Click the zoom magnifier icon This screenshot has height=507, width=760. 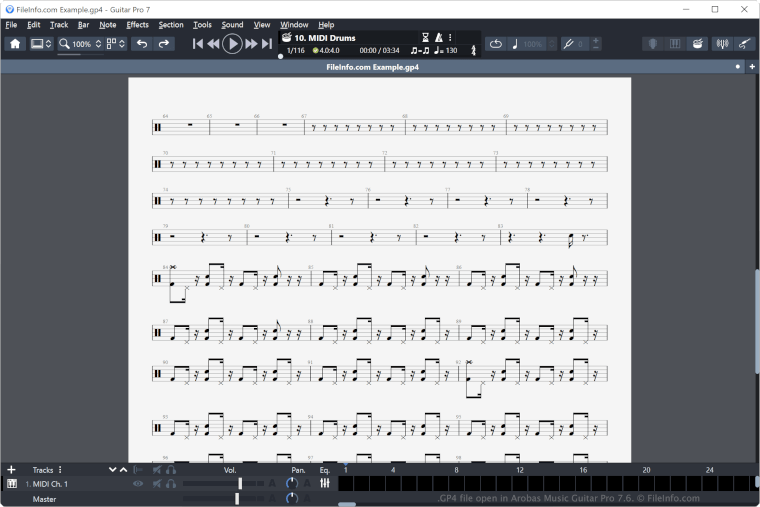64,44
